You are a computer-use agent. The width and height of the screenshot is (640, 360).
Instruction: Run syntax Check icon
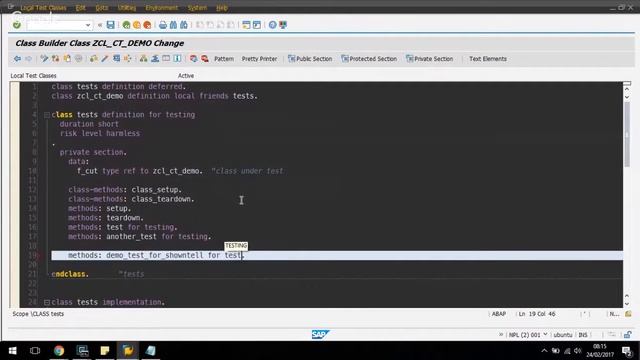(x=94, y=59)
